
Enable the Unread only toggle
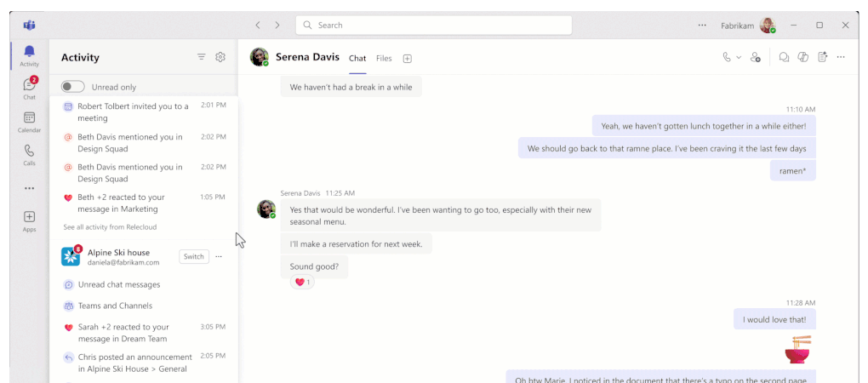pos(73,87)
